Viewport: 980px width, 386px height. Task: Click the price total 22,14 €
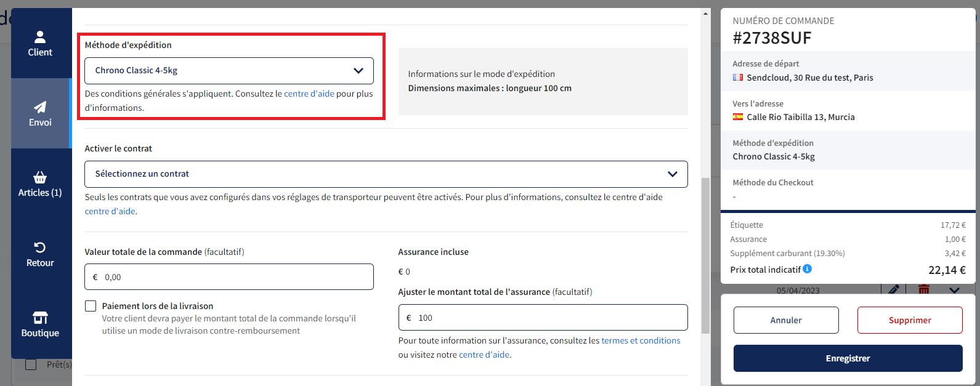(x=947, y=270)
